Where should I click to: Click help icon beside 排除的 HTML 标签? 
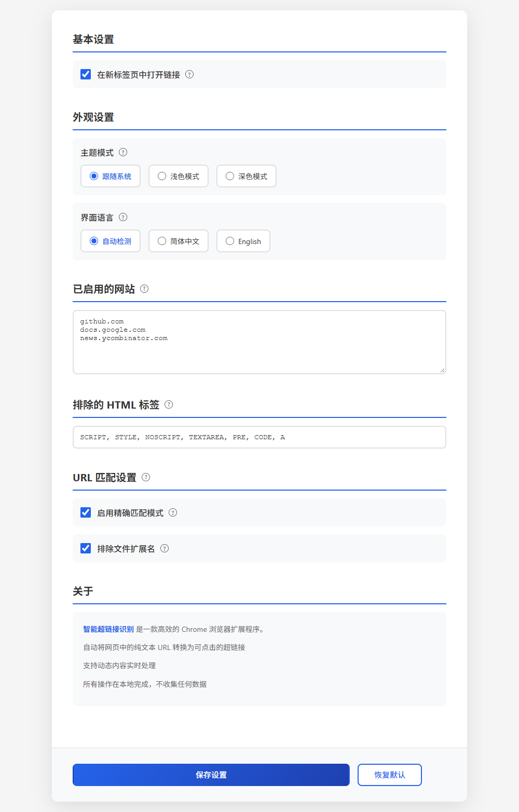169,404
